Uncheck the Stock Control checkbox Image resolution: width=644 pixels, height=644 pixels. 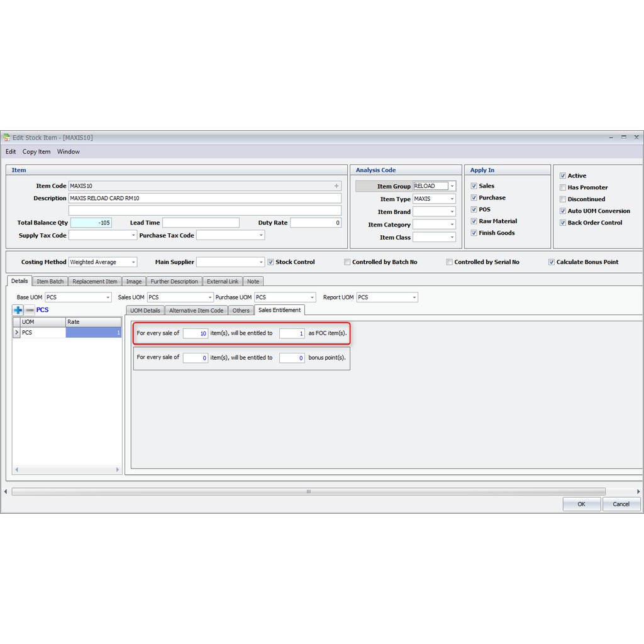point(270,262)
